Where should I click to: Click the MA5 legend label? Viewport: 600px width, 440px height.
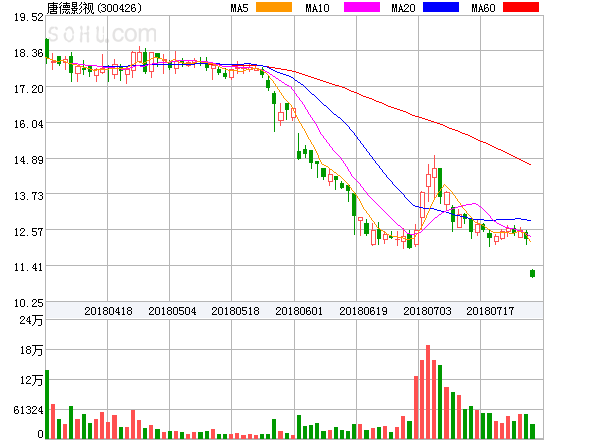239,8
